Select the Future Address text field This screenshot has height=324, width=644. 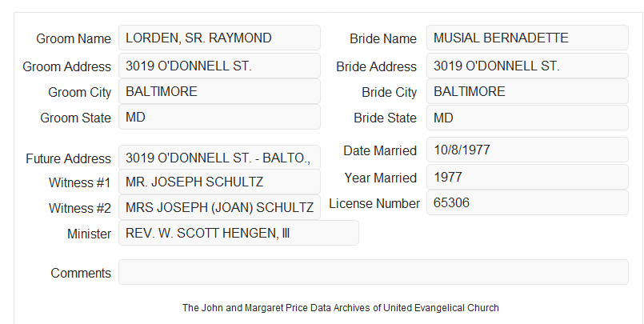click(219, 158)
